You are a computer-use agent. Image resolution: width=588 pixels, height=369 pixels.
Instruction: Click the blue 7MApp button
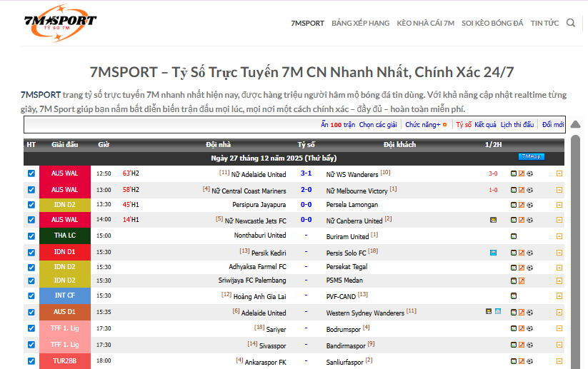pos(531,156)
